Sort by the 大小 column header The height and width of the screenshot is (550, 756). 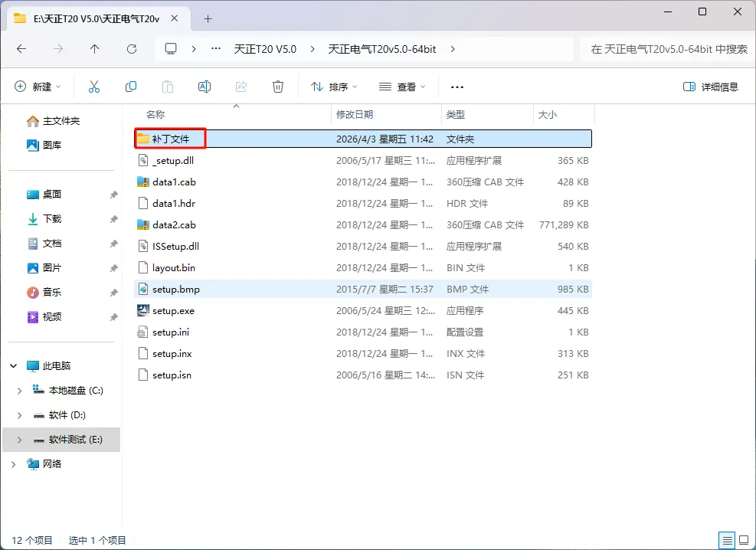pyautogui.click(x=547, y=115)
